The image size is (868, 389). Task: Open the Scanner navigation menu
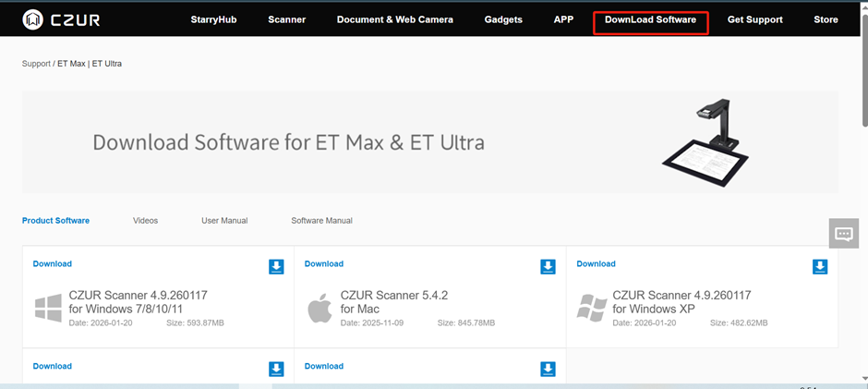pyautogui.click(x=287, y=19)
